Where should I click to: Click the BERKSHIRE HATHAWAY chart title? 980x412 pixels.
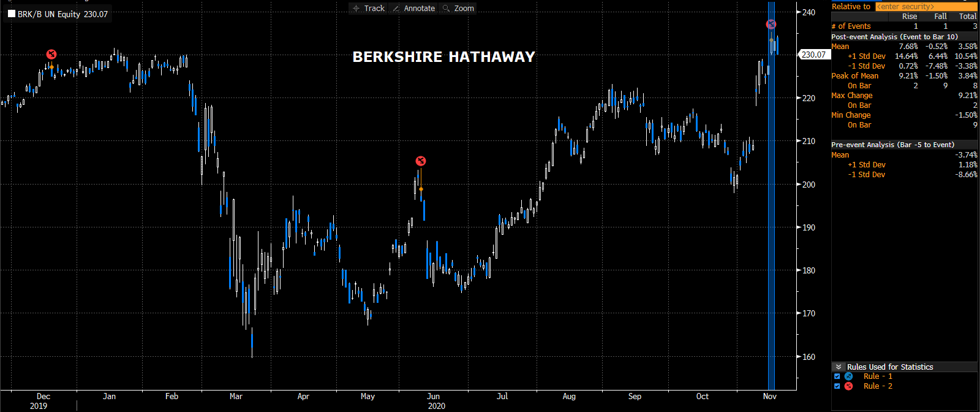click(x=443, y=57)
